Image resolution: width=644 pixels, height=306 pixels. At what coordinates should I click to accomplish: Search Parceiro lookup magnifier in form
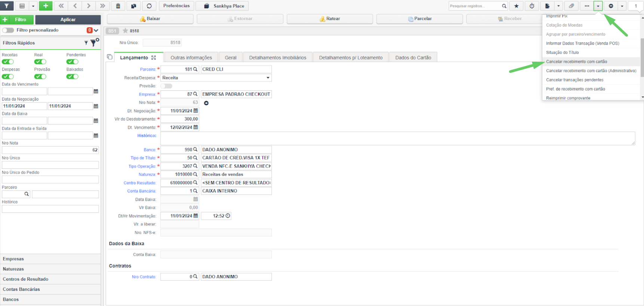click(195, 69)
